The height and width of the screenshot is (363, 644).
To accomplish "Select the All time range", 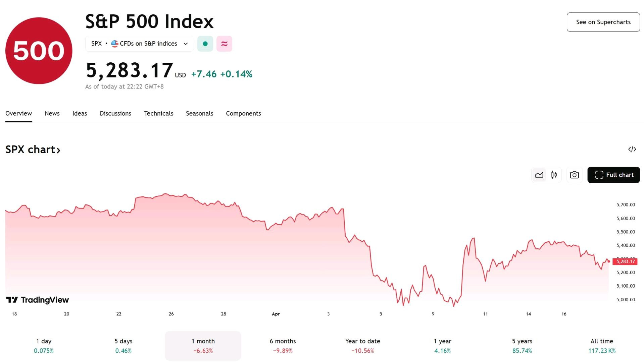I will point(602,346).
